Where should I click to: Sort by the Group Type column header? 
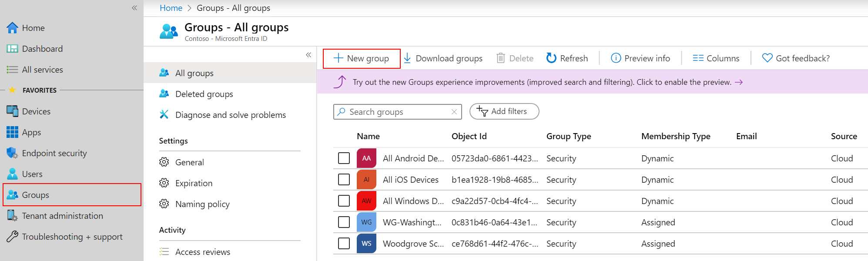pos(569,136)
